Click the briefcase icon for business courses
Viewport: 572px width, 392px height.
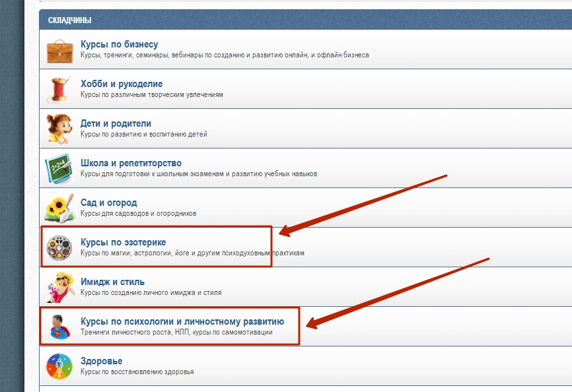[59, 50]
